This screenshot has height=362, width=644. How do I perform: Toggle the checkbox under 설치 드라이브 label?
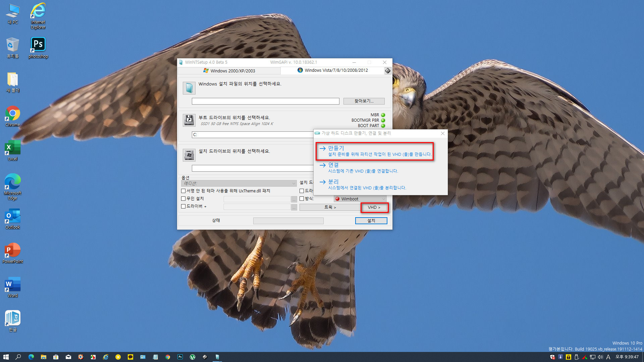pos(302,191)
